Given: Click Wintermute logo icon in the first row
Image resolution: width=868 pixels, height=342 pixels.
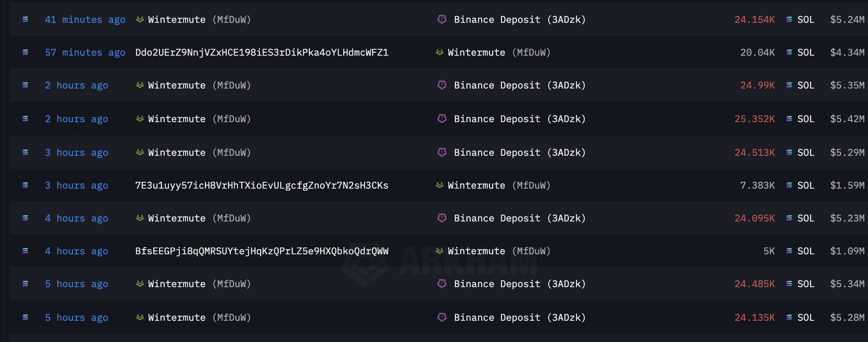Looking at the screenshot, I should pos(140,19).
